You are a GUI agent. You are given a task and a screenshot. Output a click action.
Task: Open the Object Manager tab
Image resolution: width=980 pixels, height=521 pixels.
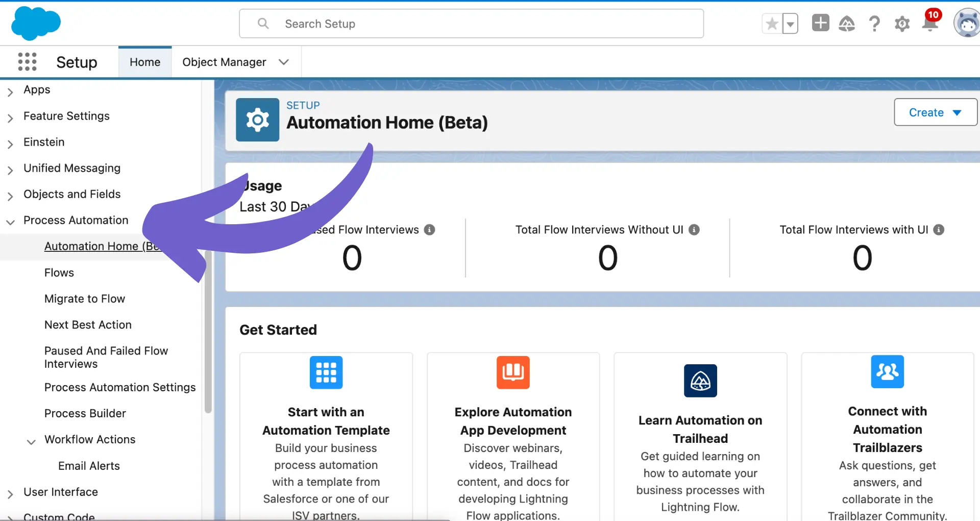(x=224, y=62)
